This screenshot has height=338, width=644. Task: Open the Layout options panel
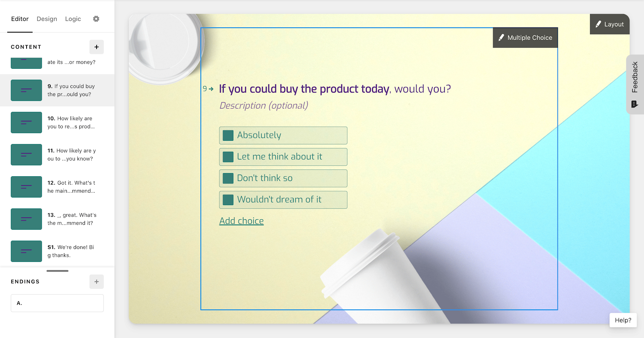coord(610,24)
